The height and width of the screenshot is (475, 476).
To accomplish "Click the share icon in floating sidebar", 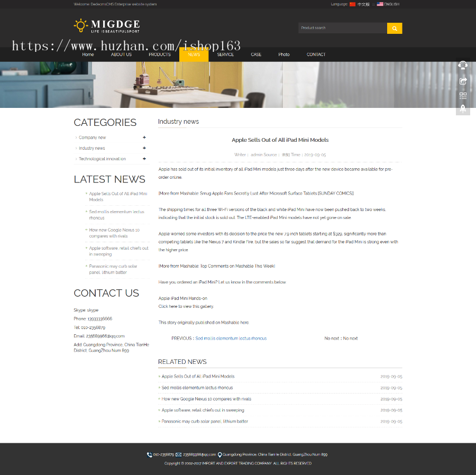I will point(463,81).
